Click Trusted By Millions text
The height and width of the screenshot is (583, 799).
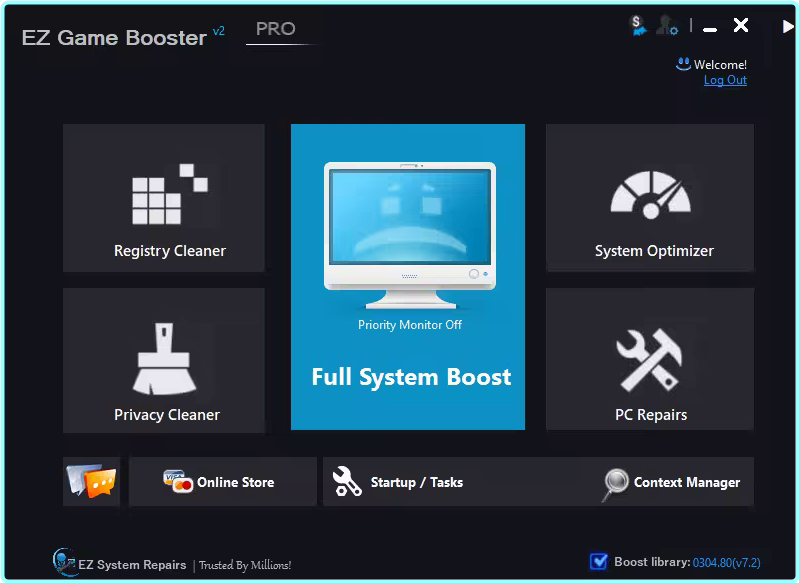[x=245, y=565]
